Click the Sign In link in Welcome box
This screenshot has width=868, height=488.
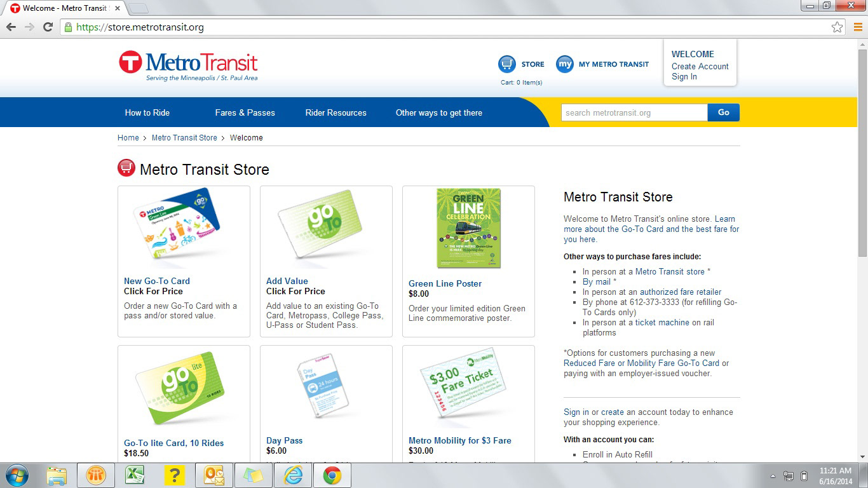click(x=684, y=76)
